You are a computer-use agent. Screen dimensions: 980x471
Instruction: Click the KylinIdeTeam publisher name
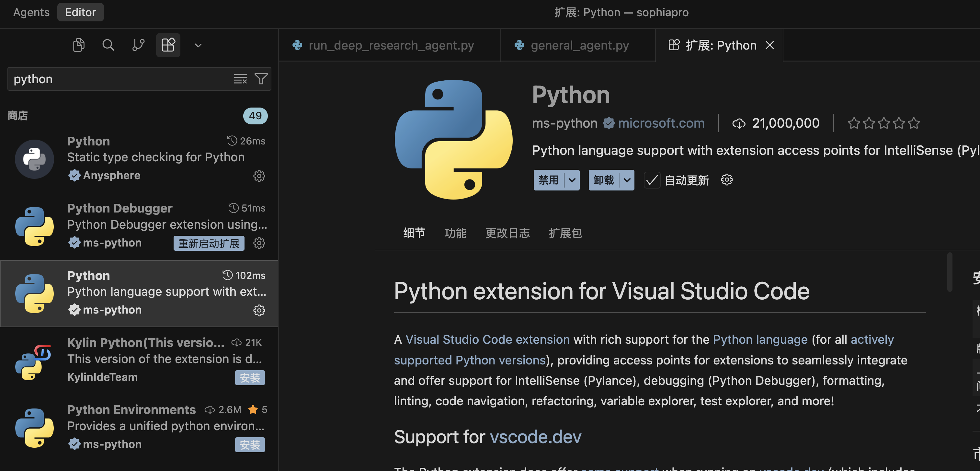pos(103,377)
